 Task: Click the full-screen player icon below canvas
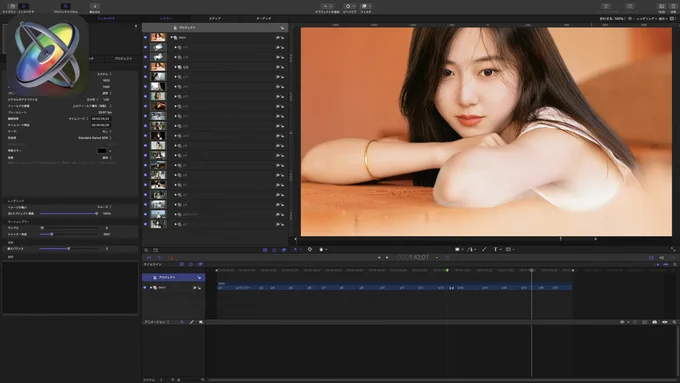click(x=673, y=249)
